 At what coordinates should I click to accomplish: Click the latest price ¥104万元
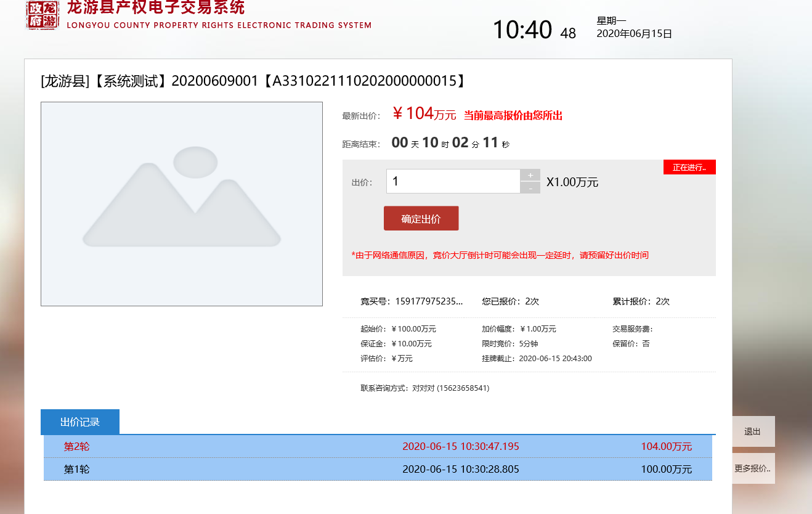[x=423, y=114]
